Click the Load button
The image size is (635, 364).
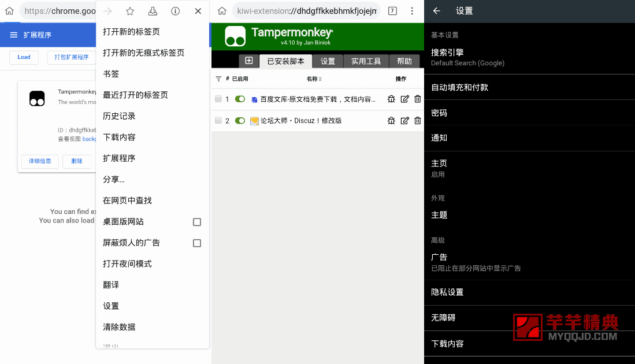[x=24, y=57]
